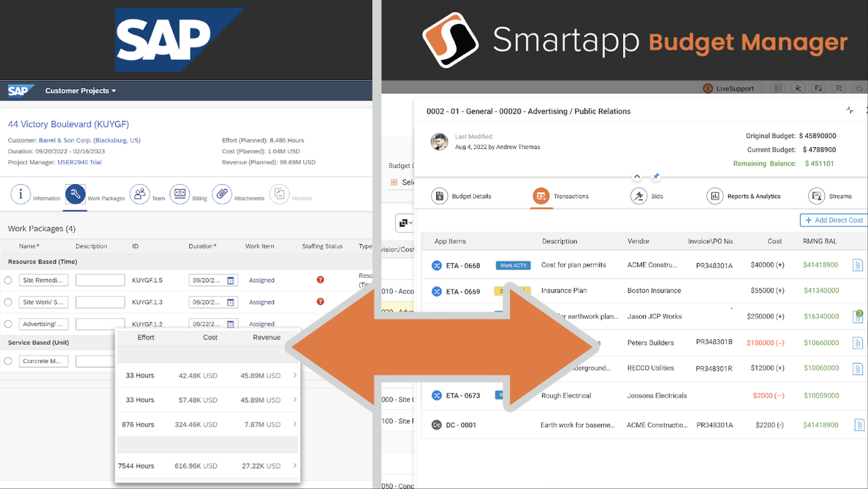
Task: Open the view selector dropdown beside Transactions
Action: (405, 223)
